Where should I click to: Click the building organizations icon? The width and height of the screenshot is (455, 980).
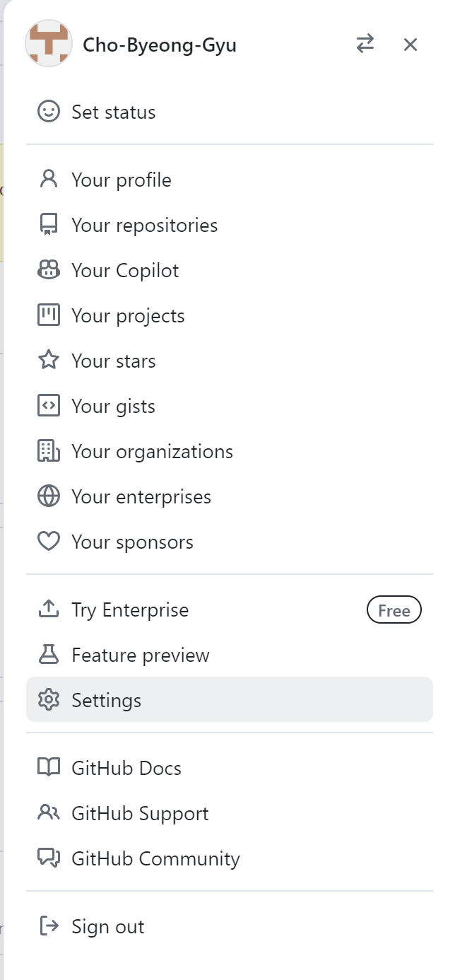click(x=49, y=451)
